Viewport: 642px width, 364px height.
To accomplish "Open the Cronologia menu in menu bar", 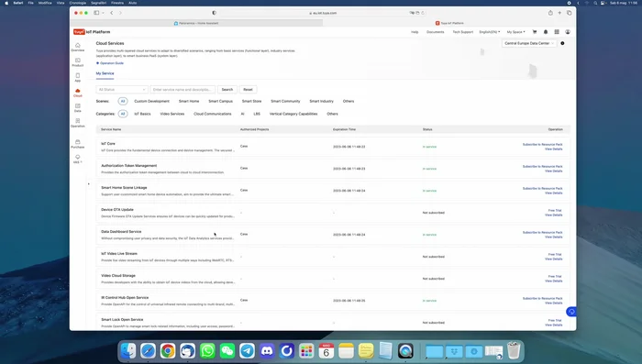I will tap(77, 3).
